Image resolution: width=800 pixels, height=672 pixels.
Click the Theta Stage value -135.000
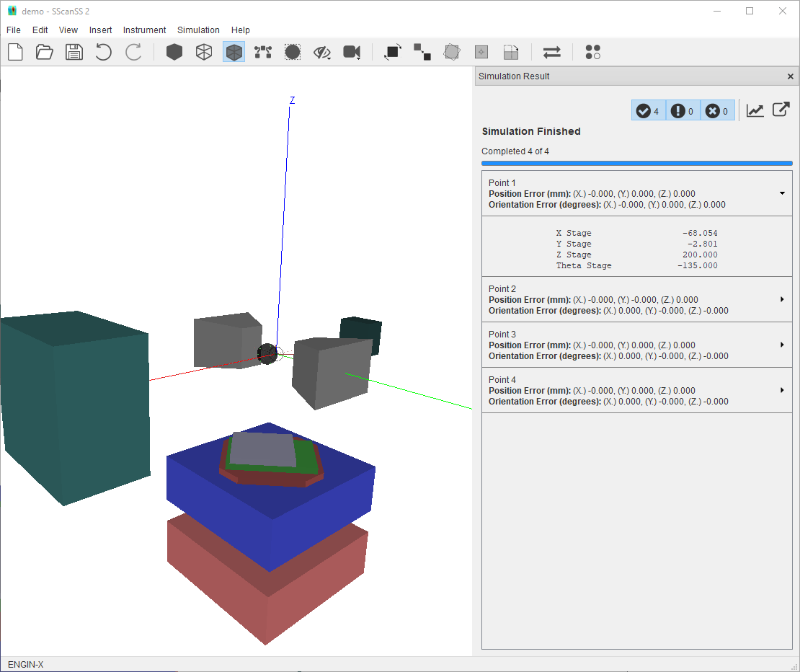click(x=698, y=265)
